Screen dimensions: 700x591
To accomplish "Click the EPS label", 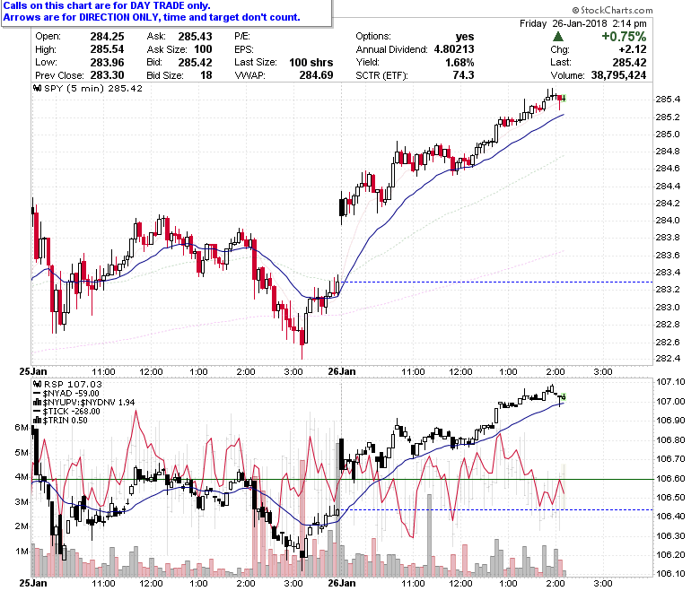I will point(244,49).
